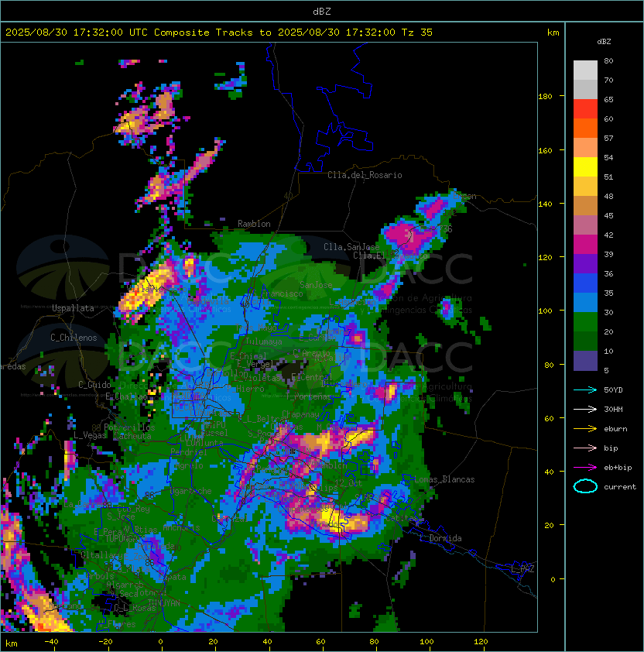
Task: Click the 'Tulumaya' map label
Action: click(x=264, y=341)
